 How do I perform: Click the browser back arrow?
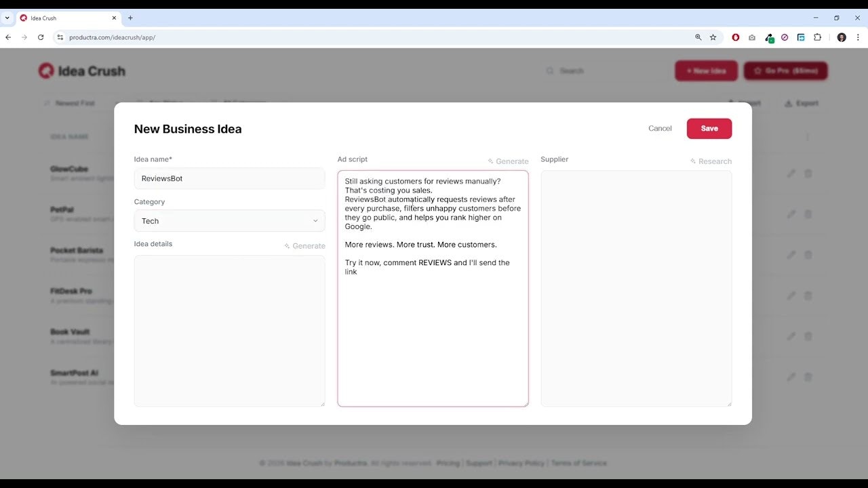(x=8, y=37)
